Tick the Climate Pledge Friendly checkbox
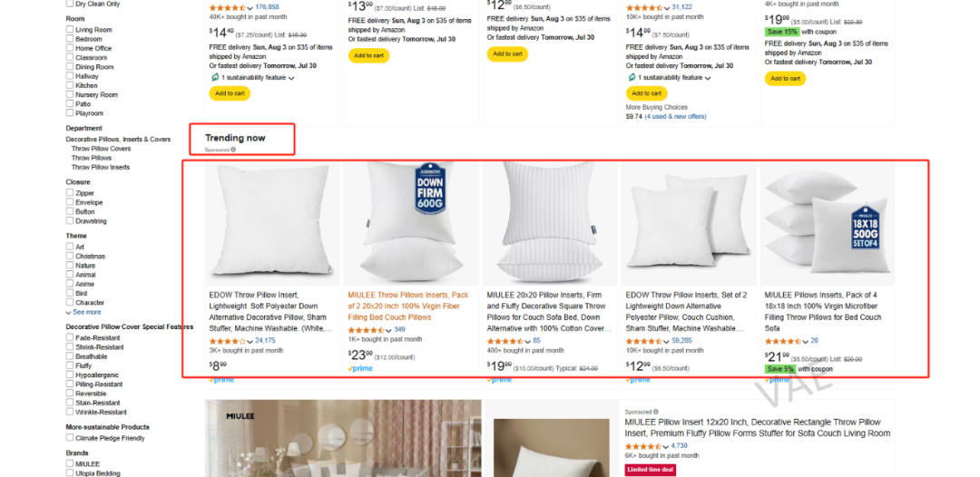 [x=70, y=438]
